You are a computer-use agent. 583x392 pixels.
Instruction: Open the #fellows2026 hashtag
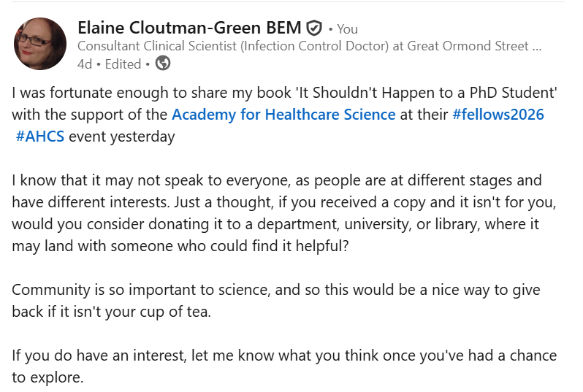pos(498,115)
